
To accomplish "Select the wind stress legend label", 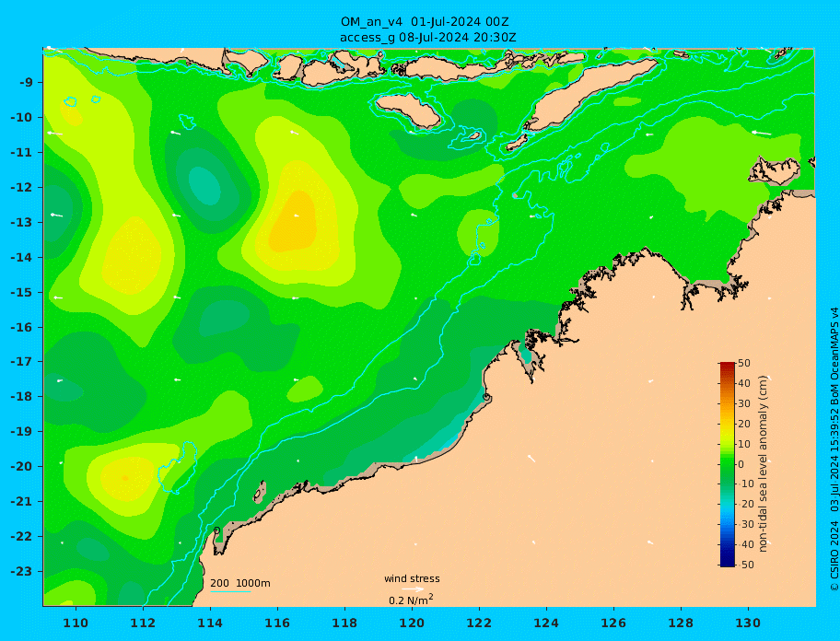I will click(412, 578).
